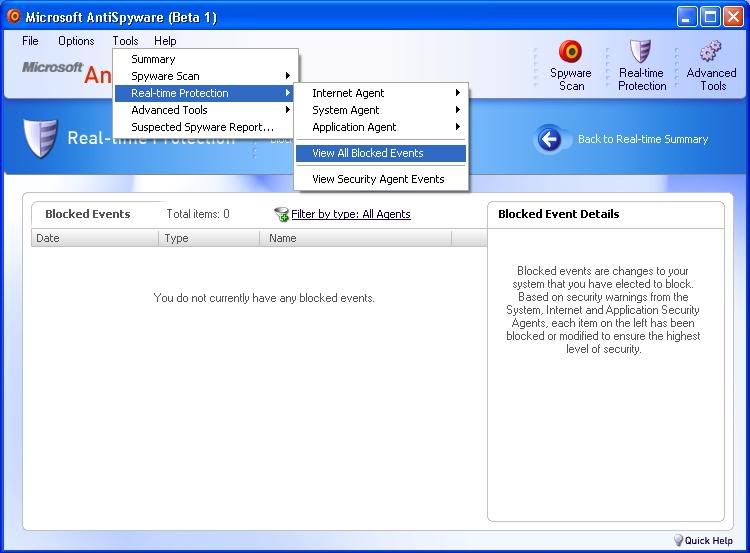Screen dimensions: 750x553
Task: Close the AntiSpyware window
Action: [733, 17]
